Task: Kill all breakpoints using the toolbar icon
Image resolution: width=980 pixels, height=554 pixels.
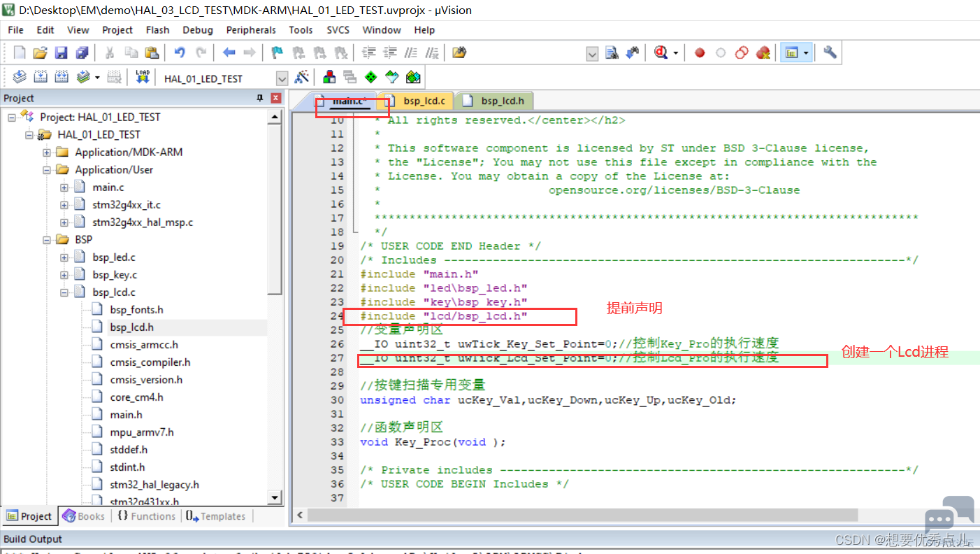Action: (x=763, y=52)
